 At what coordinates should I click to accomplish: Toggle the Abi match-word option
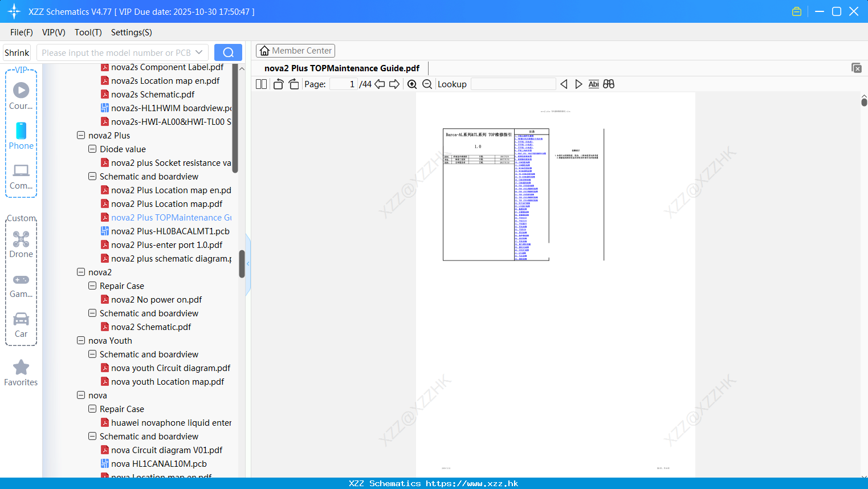[x=593, y=84]
